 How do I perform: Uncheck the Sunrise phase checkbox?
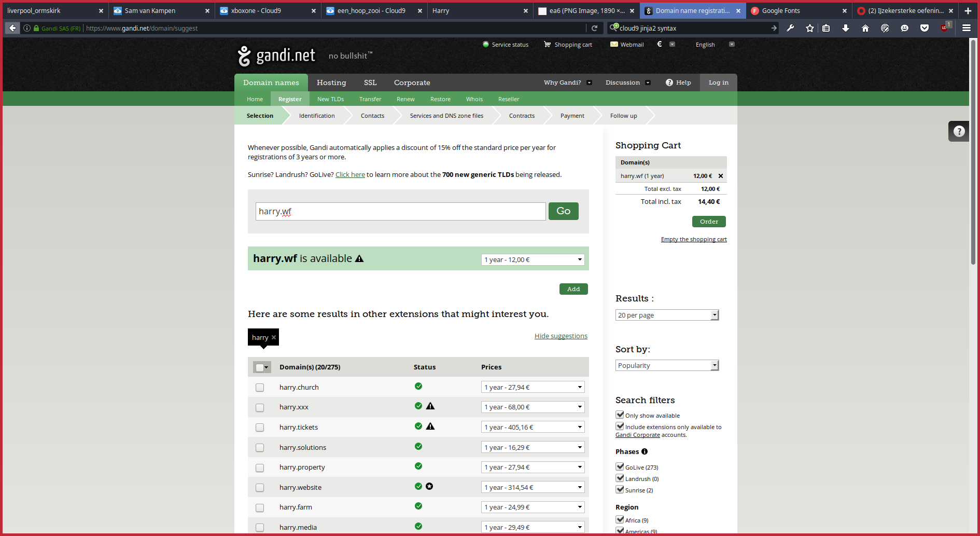(620, 489)
